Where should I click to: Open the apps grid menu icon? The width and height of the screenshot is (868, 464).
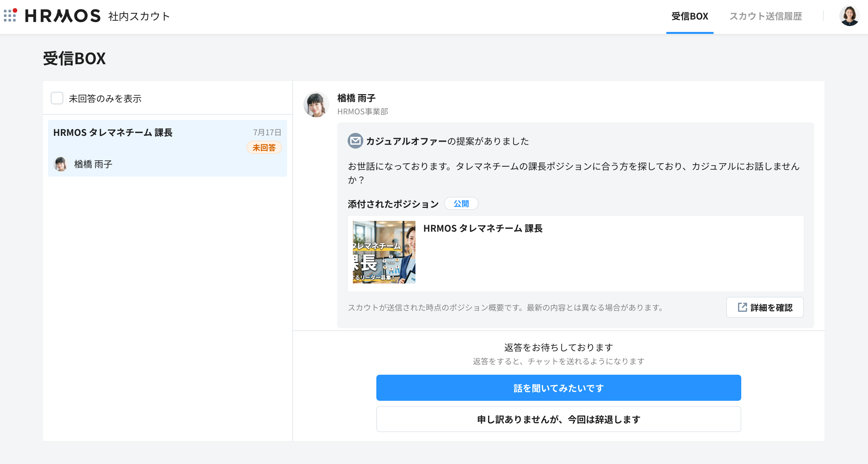[10, 16]
